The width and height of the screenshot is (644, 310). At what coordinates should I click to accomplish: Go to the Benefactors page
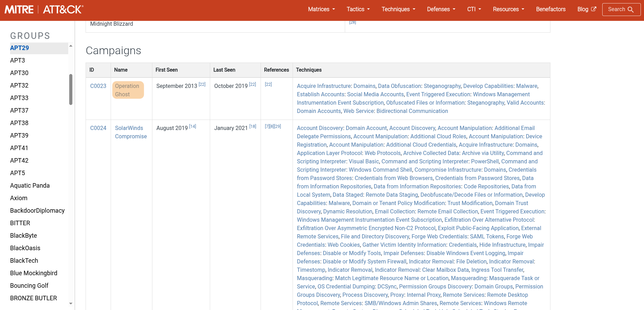point(550,9)
